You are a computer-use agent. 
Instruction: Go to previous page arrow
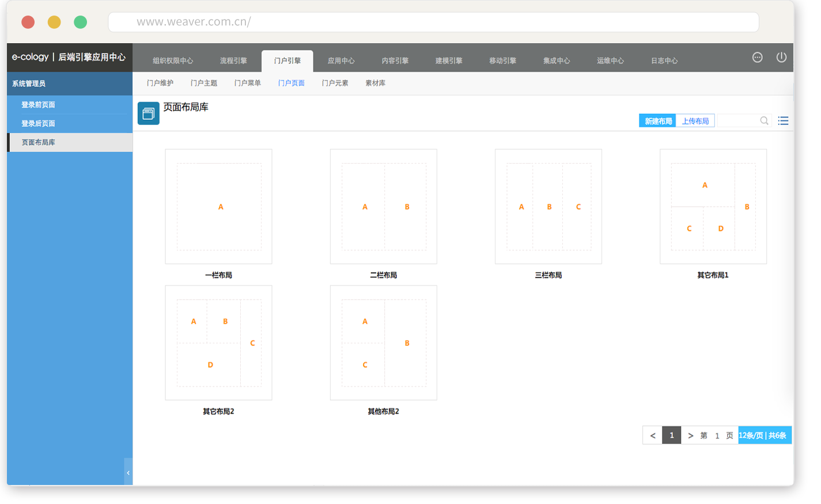coord(652,435)
